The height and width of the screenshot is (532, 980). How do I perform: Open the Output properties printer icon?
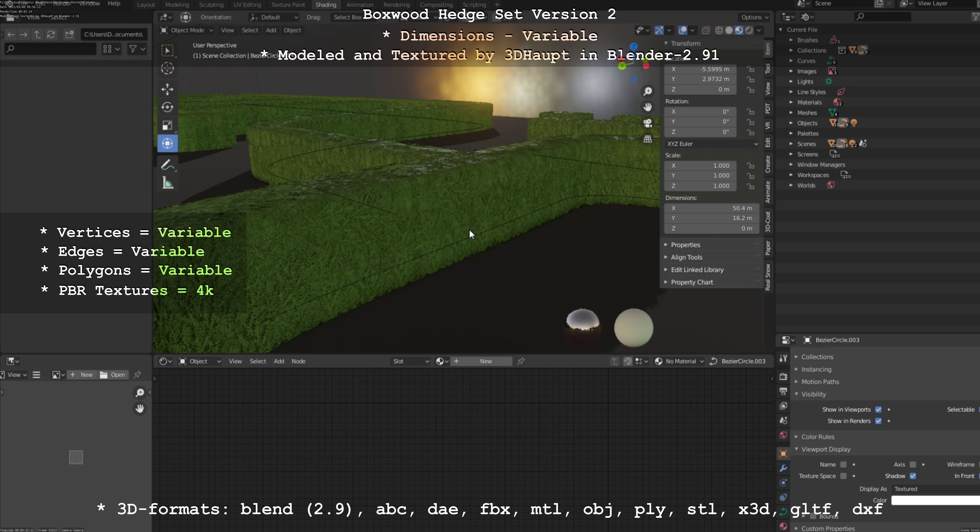[x=783, y=391]
